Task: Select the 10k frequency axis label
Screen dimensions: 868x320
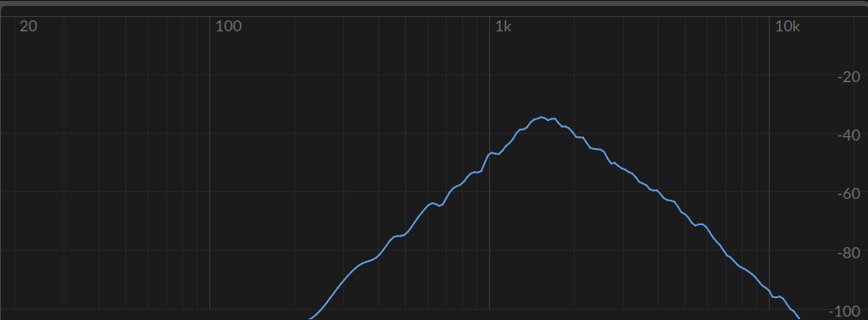Action: tap(787, 26)
